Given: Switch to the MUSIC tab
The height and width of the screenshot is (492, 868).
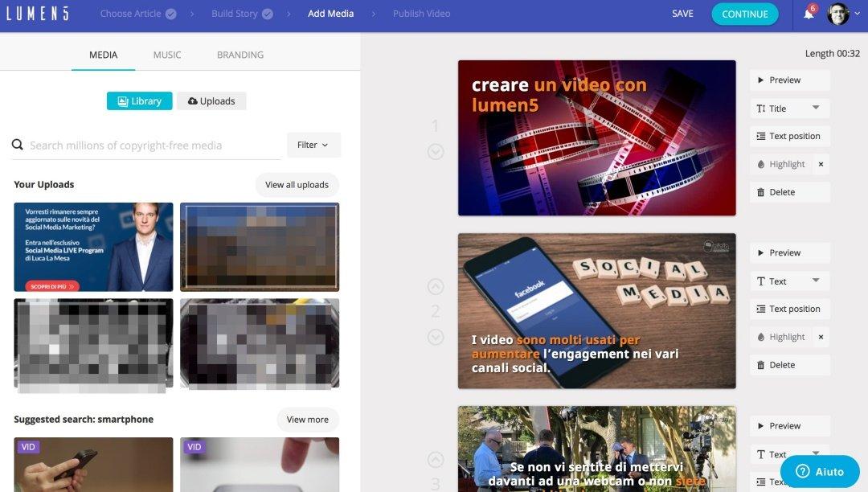Looking at the screenshot, I should click(166, 55).
